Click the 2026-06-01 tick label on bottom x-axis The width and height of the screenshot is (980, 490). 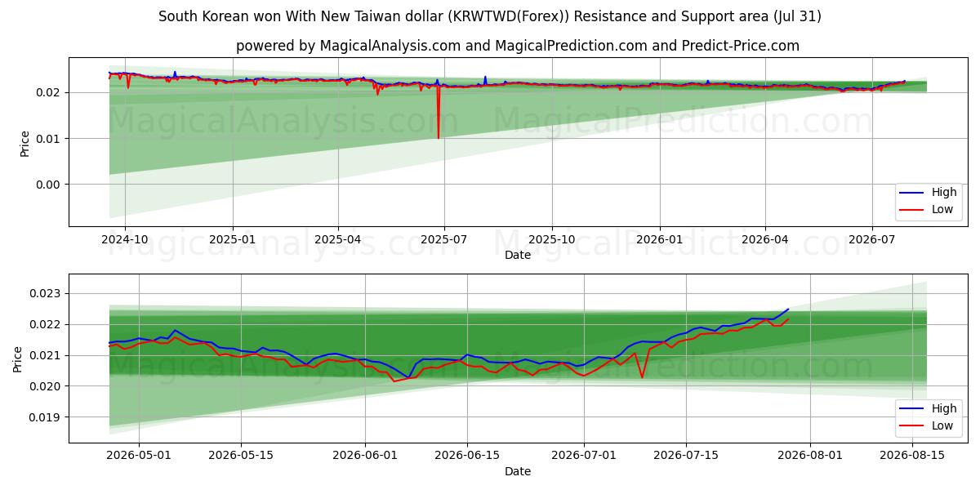point(365,456)
